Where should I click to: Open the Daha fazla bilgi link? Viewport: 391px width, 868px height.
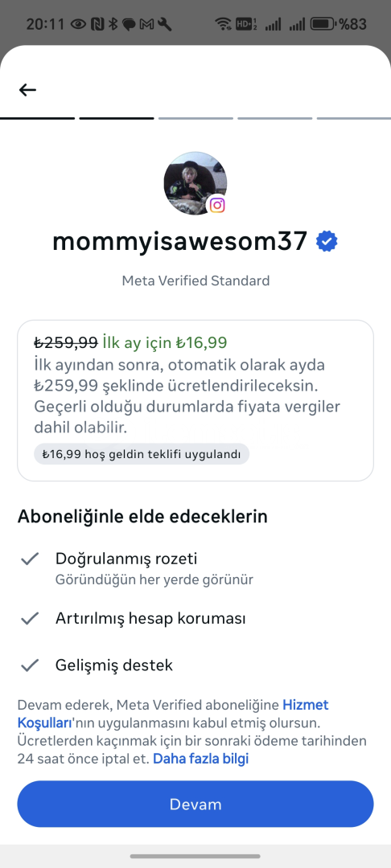point(200,759)
